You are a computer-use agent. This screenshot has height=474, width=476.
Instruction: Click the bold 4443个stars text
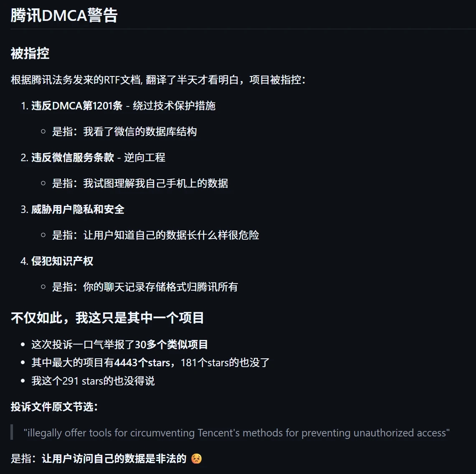click(x=142, y=362)
